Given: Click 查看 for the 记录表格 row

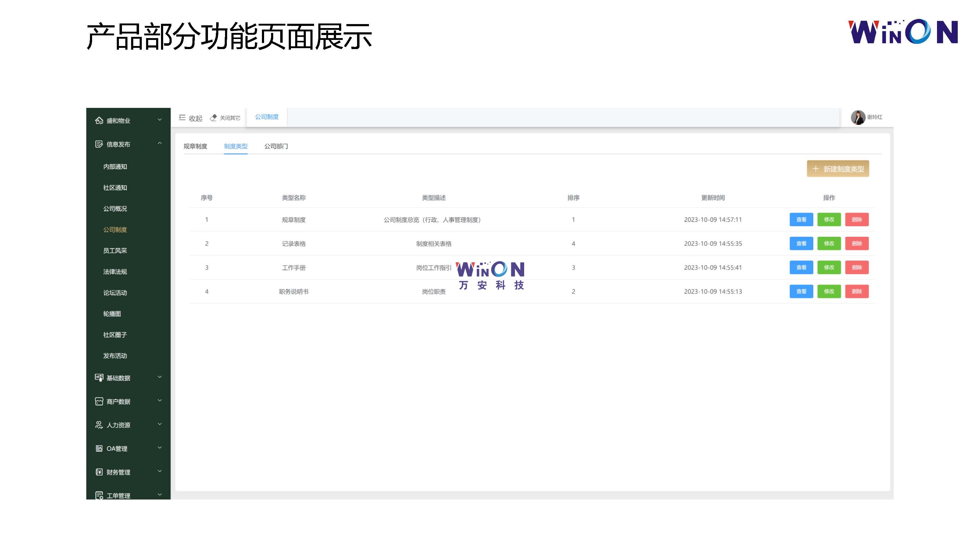Looking at the screenshot, I should (x=801, y=244).
